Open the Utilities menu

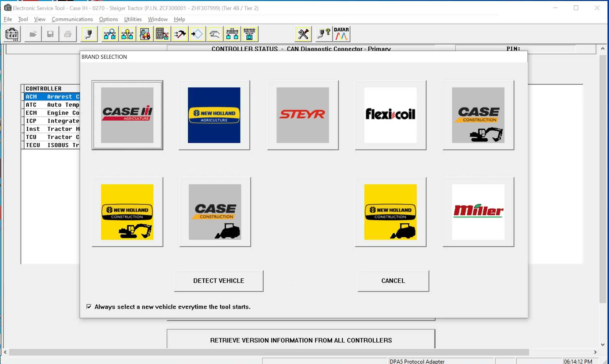click(x=133, y=19)
